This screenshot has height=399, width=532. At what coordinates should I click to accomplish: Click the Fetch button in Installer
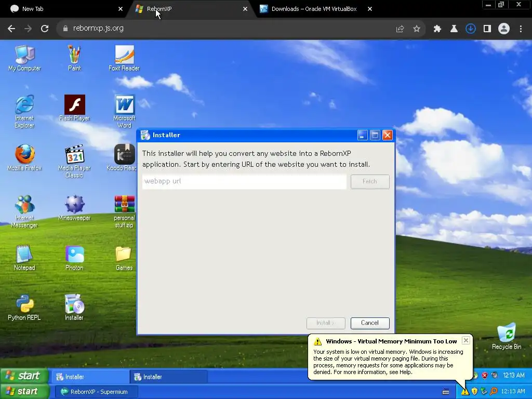[x=370, y=181]
